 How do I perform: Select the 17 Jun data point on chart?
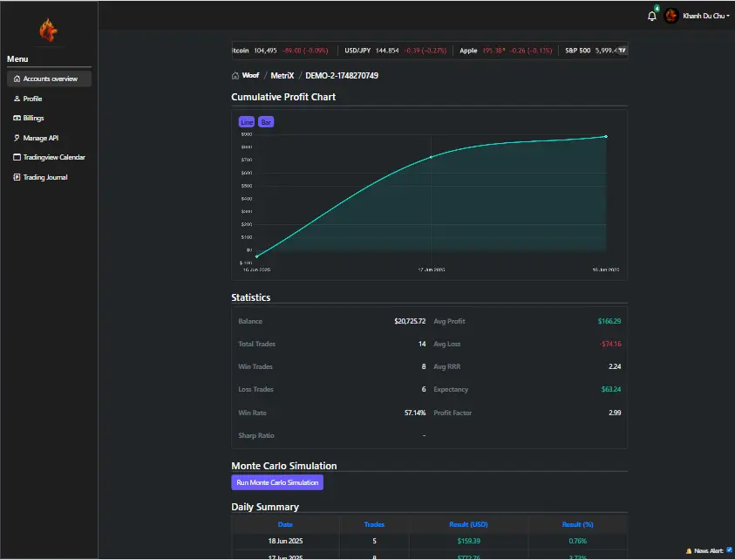point(431,157)
